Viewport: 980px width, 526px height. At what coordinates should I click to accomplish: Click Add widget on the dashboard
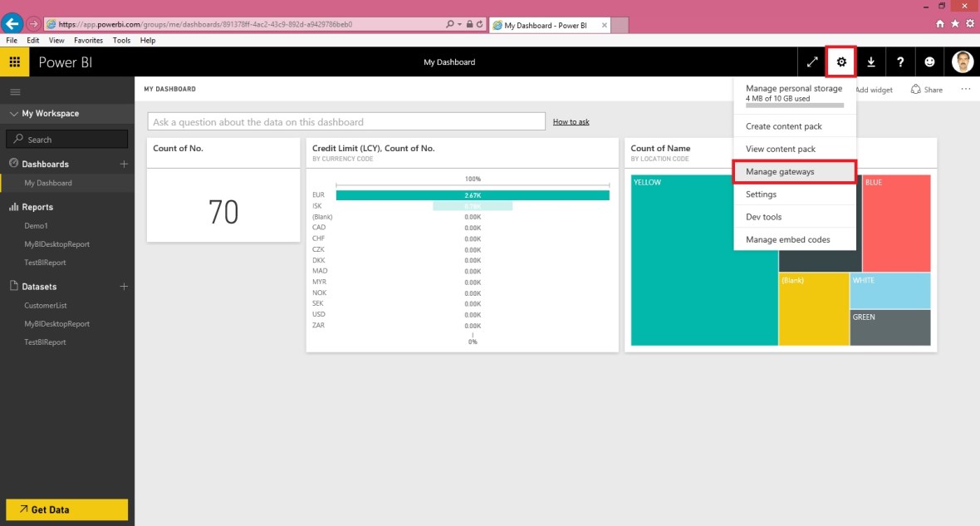874,89
